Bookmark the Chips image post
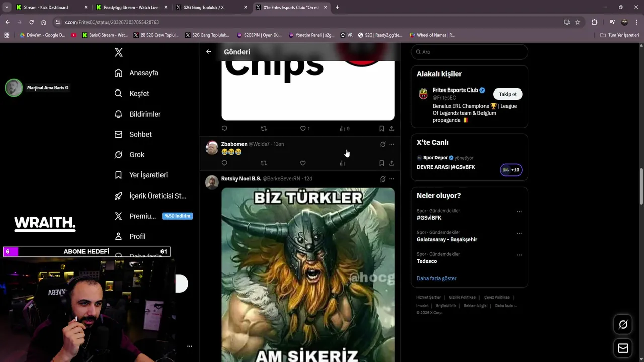 coord(381,129)
